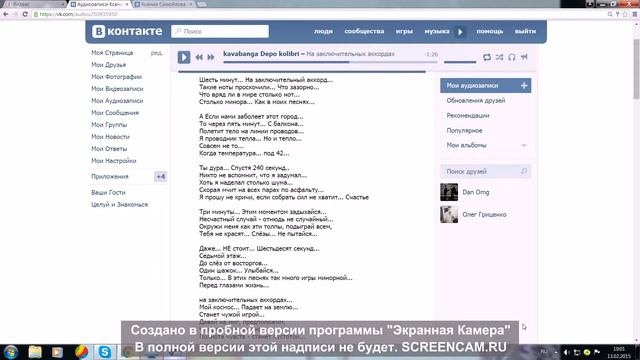Bookmark page with star icon
The height and width of the screenshot is (360, 640).
click(x=624, y=14)
